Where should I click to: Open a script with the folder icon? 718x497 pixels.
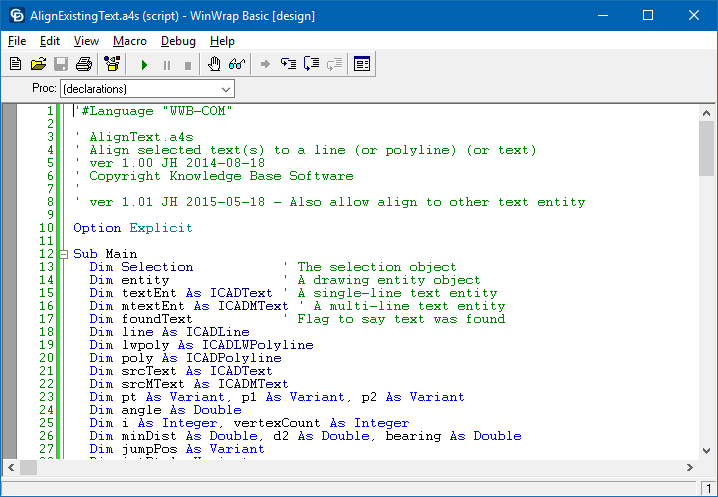[x=38, y=64]
